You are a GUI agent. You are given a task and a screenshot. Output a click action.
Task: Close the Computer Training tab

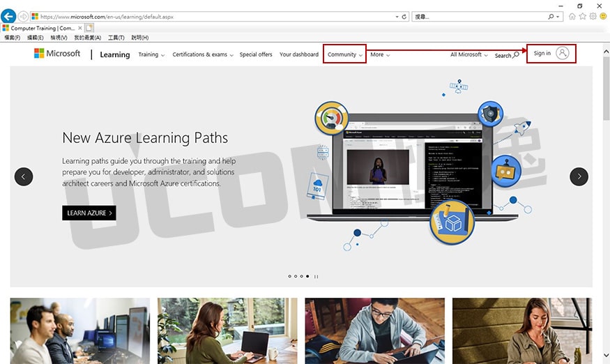tap(79, 28)
